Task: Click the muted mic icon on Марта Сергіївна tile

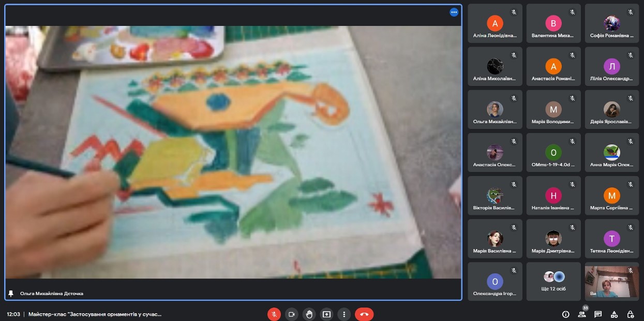Action: (631, 183)
